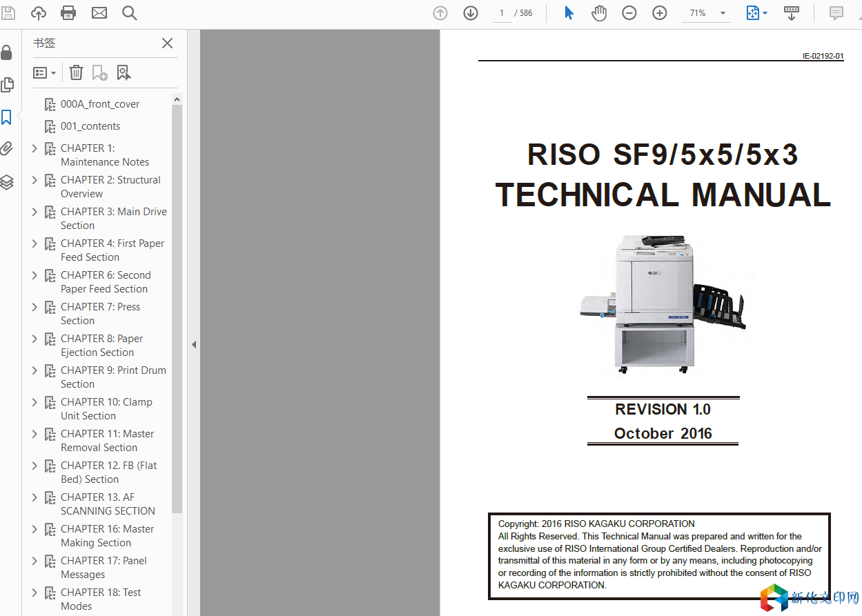The image size is (862, 616).
Task: Close the bookmarks panel
Action: [x=167, y=43]
